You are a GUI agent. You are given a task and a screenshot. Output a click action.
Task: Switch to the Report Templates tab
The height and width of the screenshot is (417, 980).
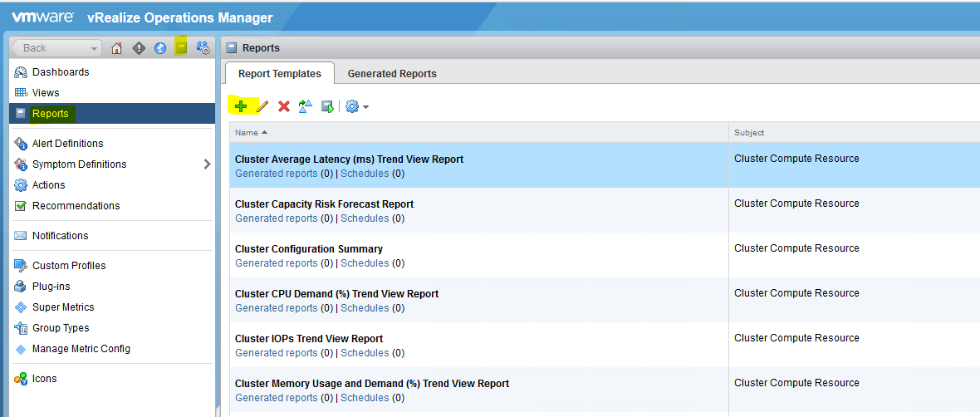(279, 73)
